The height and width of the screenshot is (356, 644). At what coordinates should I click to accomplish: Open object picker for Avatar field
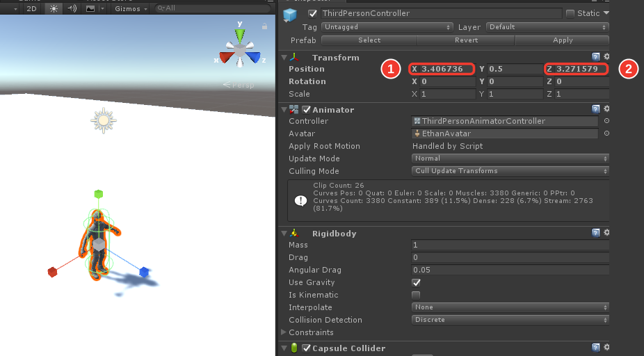click(606, 133)
